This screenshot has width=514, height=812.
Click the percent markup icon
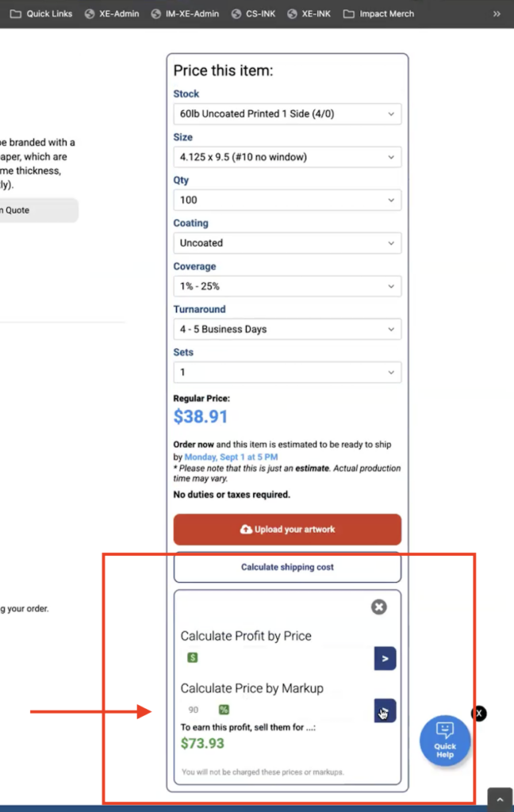click(224, 710)
